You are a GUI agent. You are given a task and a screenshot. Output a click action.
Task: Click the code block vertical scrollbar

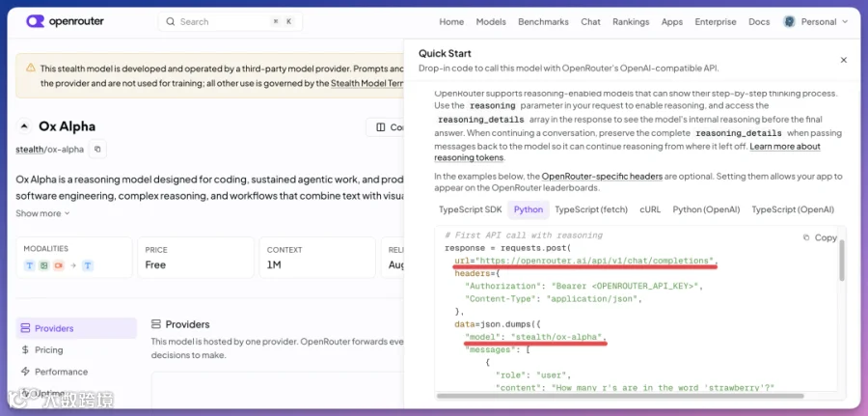tap(842, 261)
